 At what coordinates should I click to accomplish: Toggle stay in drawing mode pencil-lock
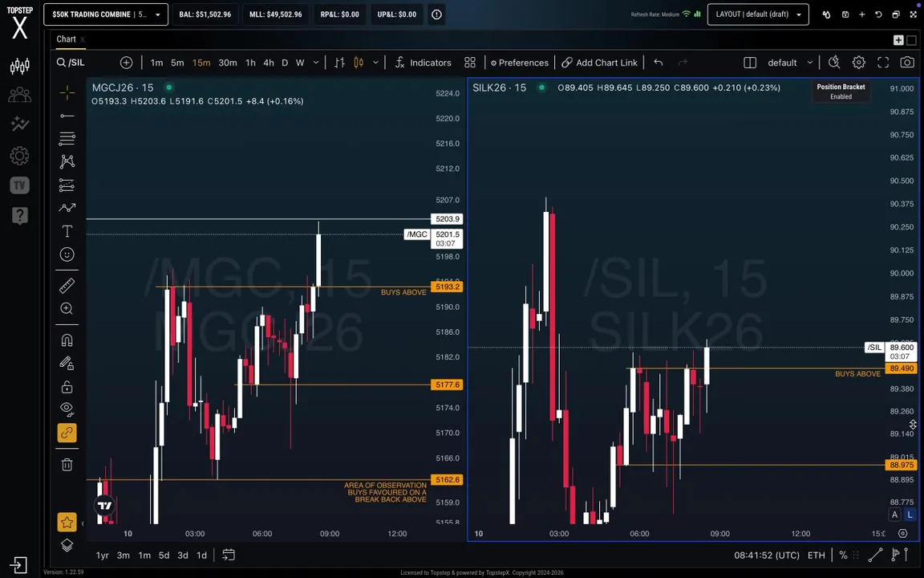click(67, 364)
